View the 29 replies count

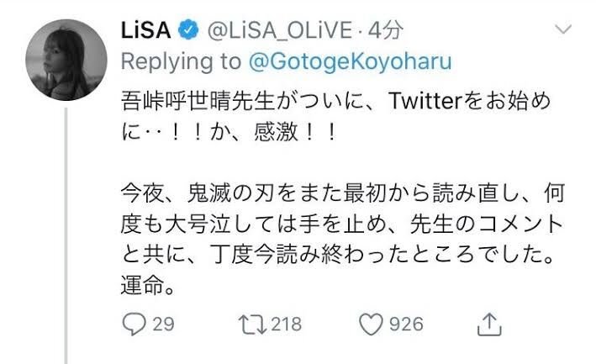[163, 324]
